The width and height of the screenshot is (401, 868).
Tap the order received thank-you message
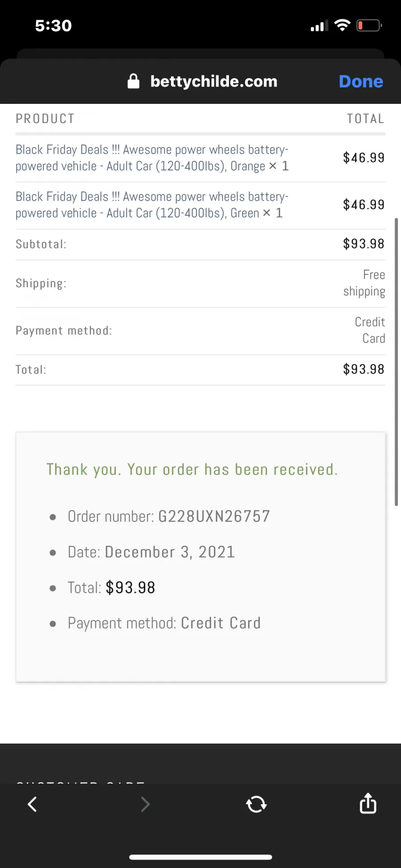coord(192,469)
